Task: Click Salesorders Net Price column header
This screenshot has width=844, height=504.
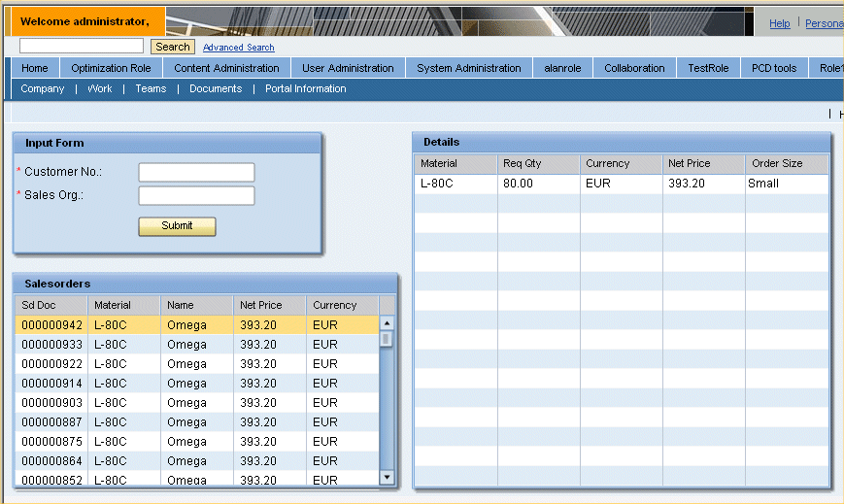Action: point(270,305)
